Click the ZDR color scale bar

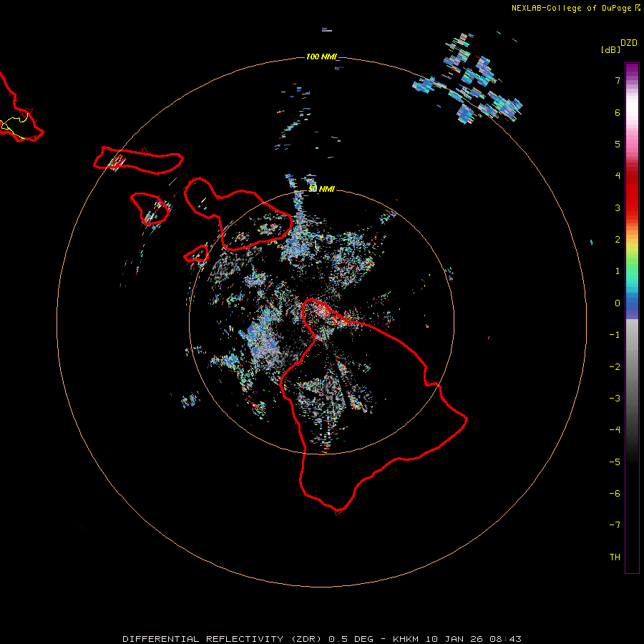click(632, 318)
